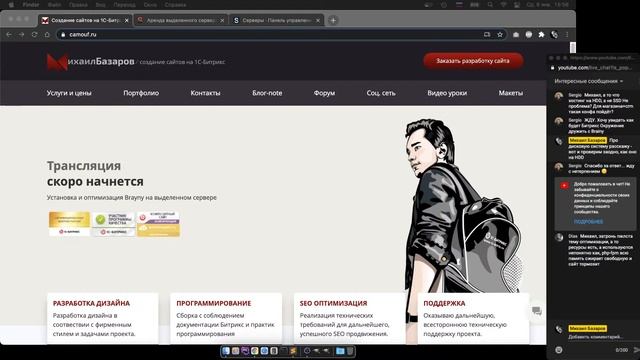The width and height of the screenshot is (640, 360).
Task: Click the browser back arrow
Action: click(x=9, y=35)
